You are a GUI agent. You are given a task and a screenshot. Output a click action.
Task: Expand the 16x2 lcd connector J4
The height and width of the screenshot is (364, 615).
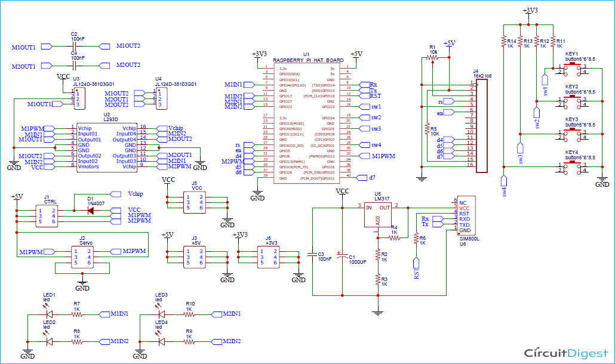[481, 125]
